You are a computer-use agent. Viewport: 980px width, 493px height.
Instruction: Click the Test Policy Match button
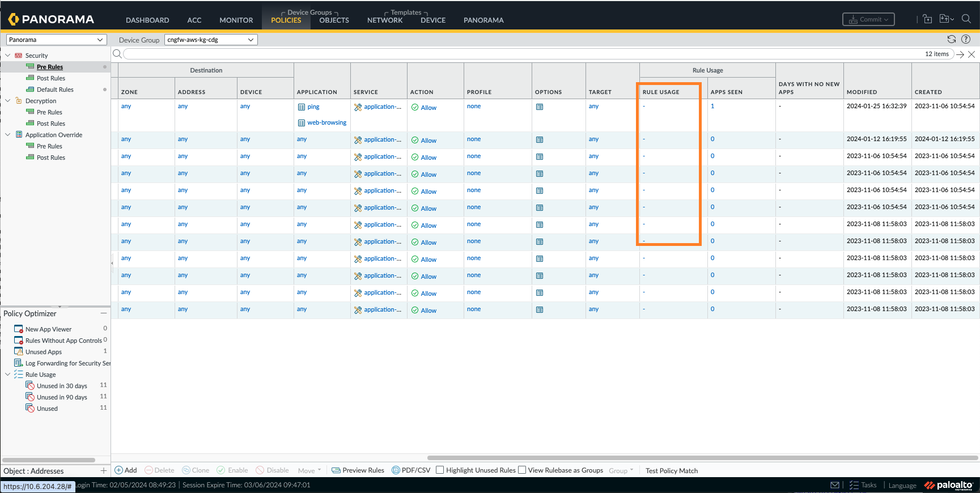tap(671, 471)
